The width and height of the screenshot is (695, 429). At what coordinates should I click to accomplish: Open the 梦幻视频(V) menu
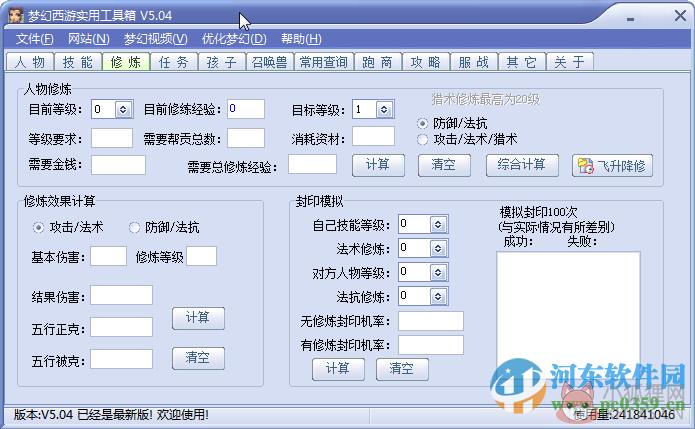156,39
